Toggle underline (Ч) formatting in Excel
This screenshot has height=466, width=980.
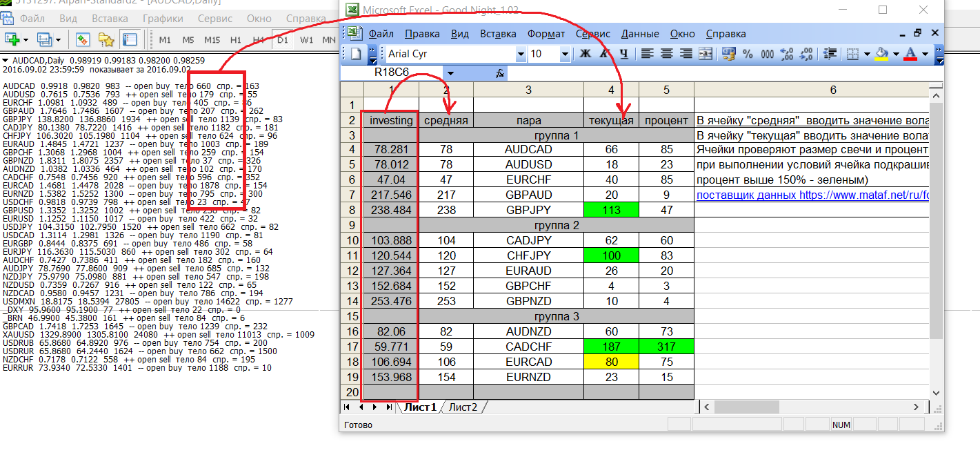point(624,54)
